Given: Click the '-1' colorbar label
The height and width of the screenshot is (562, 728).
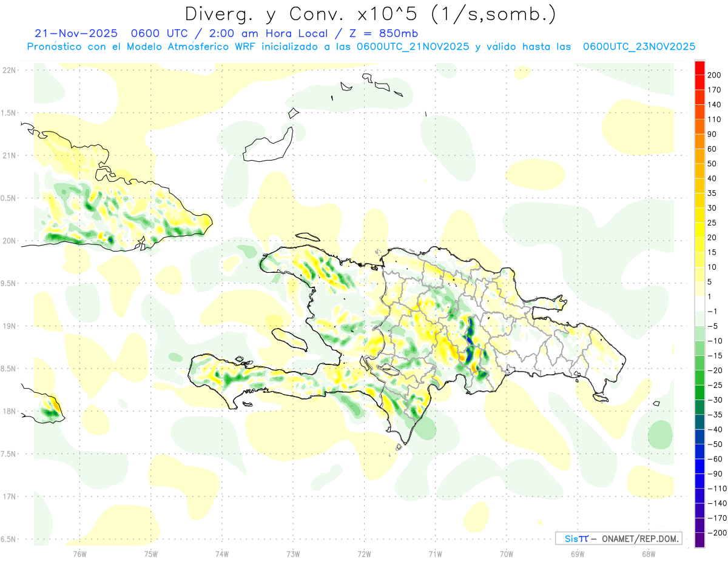Looking at the screenshot, I should [x=713, y=311].
